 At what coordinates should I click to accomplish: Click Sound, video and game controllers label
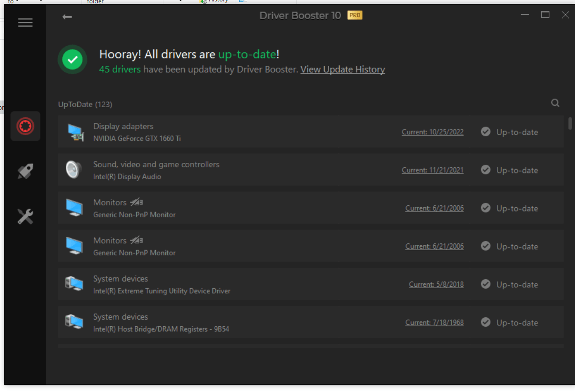pos(156,164)
